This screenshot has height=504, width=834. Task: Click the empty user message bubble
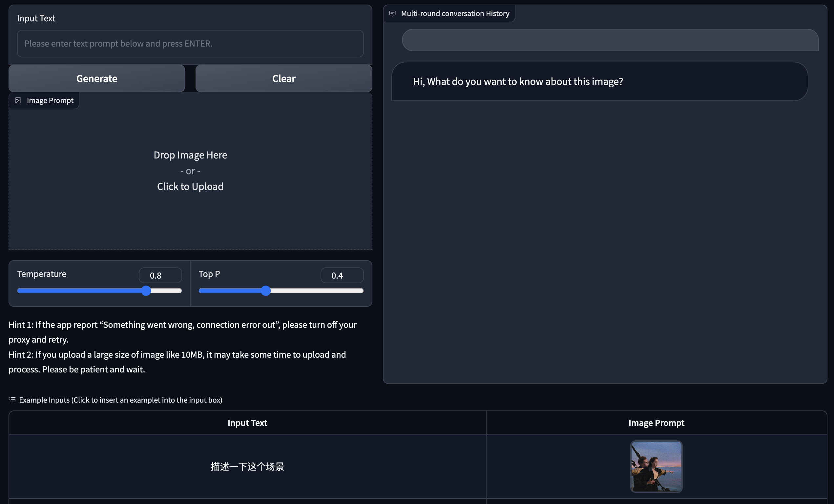610,40
